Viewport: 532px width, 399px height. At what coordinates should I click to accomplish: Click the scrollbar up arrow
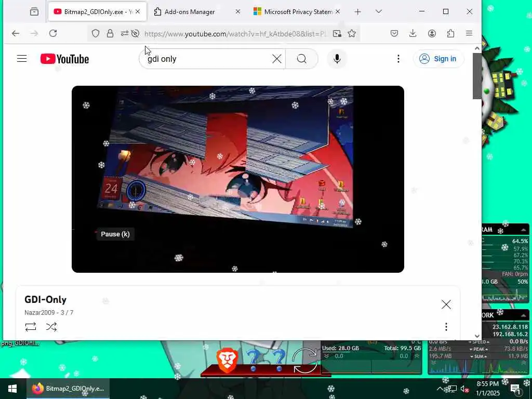(477, 48)
